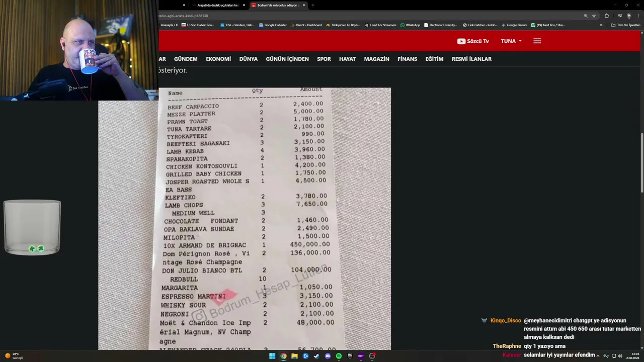Expand the TUNA account dropdown
The width and height of the screenshot is (644, 362).
click(x=511, y=41)
